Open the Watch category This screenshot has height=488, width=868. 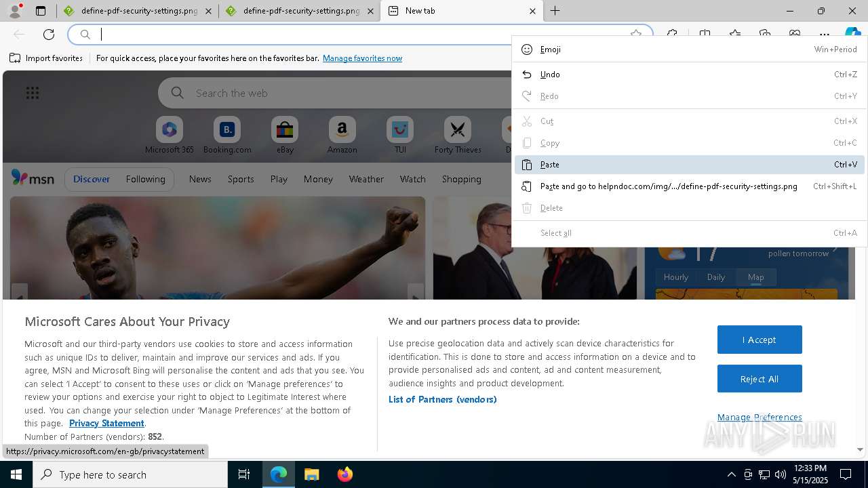pyautogui.click(x=413, y=179)
